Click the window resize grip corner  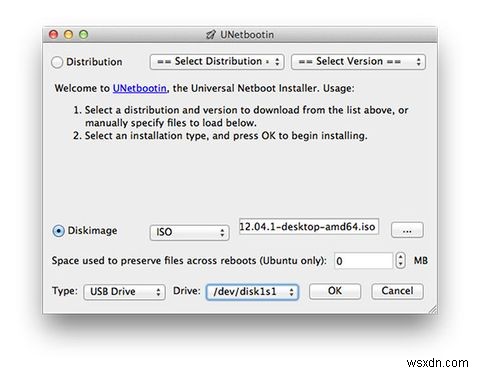coord(433,309)
